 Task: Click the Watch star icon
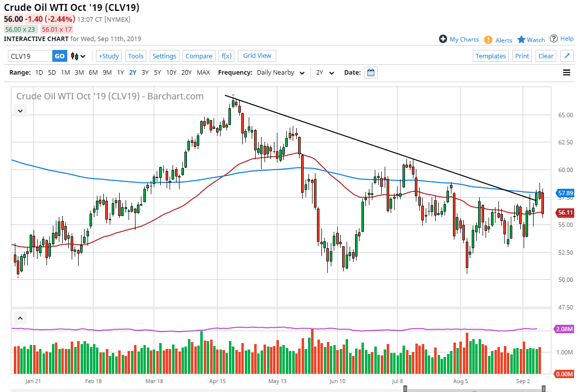coord(522,39)
